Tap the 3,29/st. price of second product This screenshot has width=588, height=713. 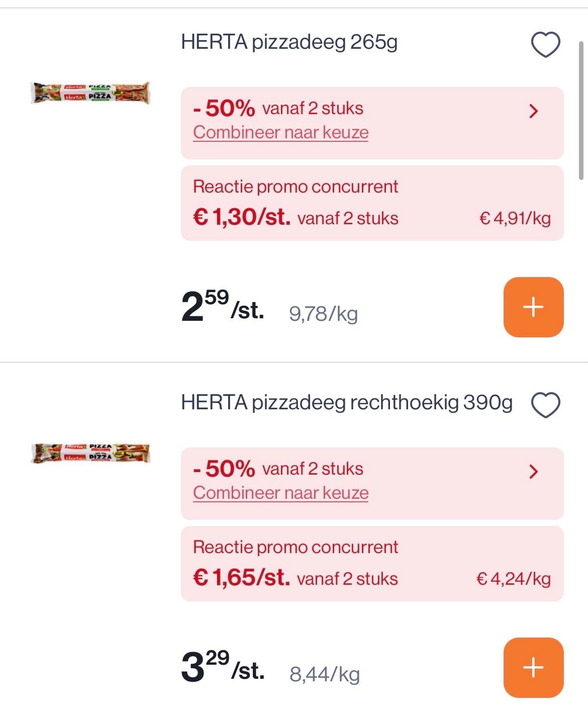tap(222, 667)
